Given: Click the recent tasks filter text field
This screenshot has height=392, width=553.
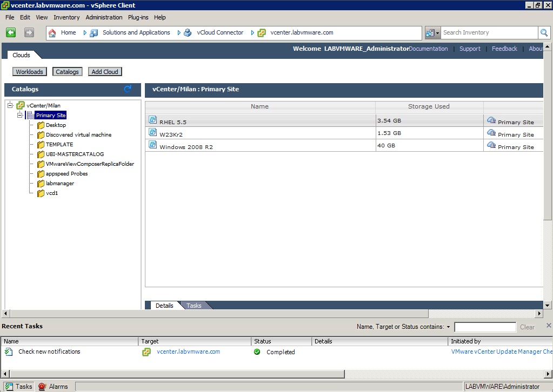Looking at the screenshot, I should 485,327.
